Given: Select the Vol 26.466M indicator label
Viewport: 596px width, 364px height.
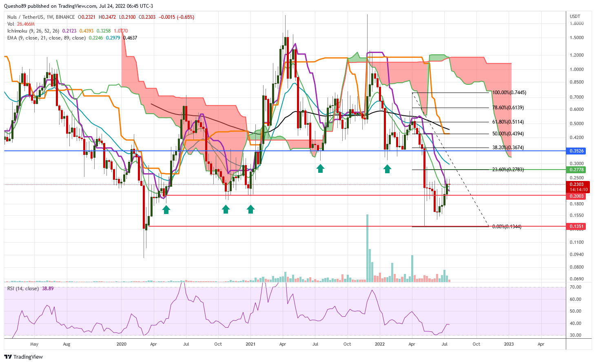Looking at the screenshot, I should pos(21,24).
